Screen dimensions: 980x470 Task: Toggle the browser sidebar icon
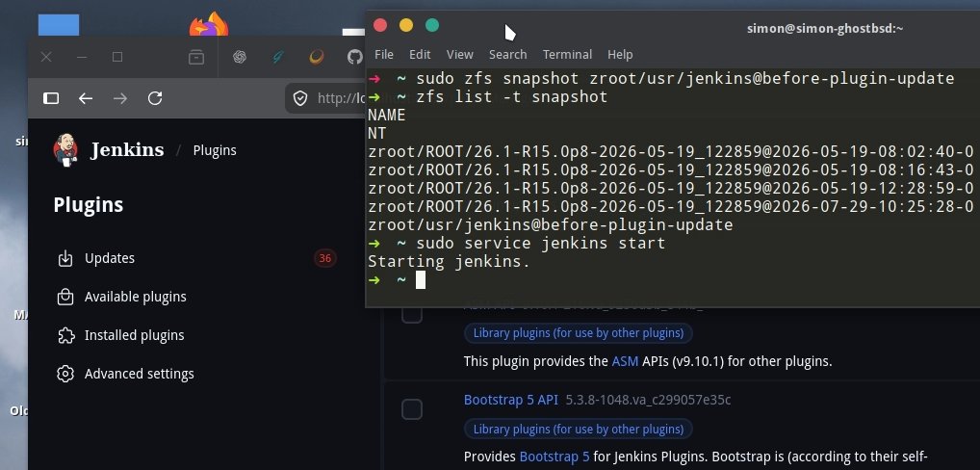(x=51, y=98)
